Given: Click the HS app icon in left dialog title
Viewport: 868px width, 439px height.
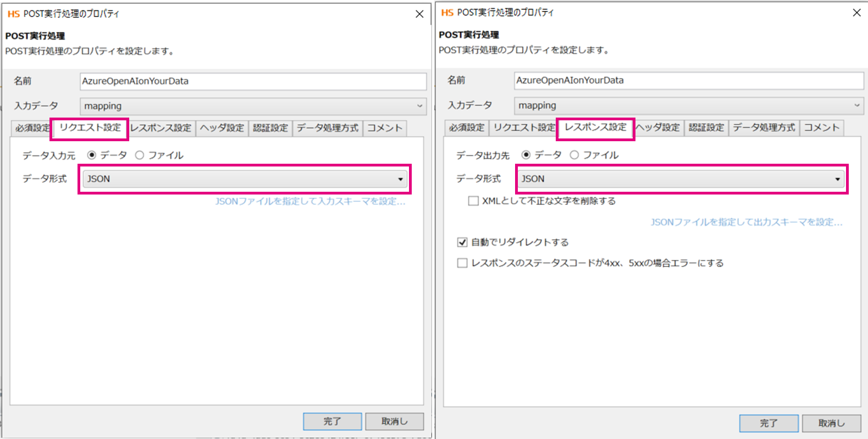Looking at the screenshot, I should tap(13, 14).
